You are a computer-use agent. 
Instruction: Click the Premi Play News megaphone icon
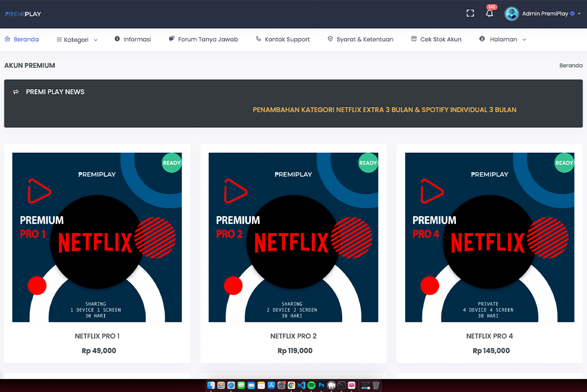(x=16, y=92)
